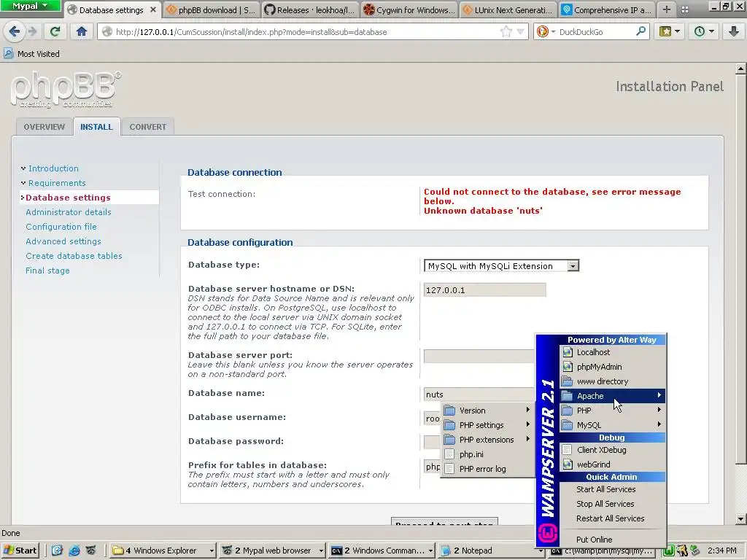Open the bookmarks menu toolbar icon
The width and height of the screenshot is (747, 560).
pyautogui.click(x=670, y=32)
